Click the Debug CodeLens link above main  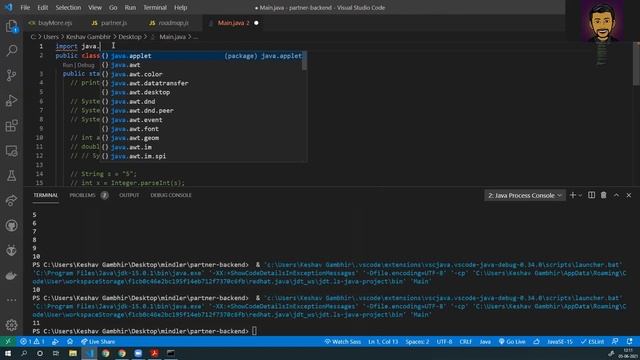(86, 65)
